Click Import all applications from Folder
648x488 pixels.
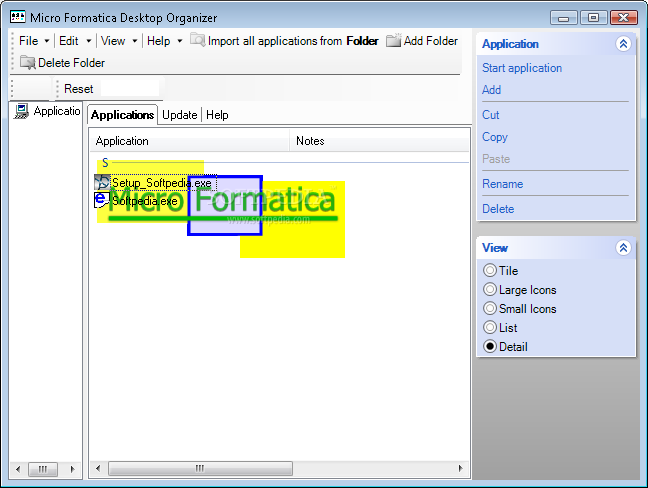284,40
